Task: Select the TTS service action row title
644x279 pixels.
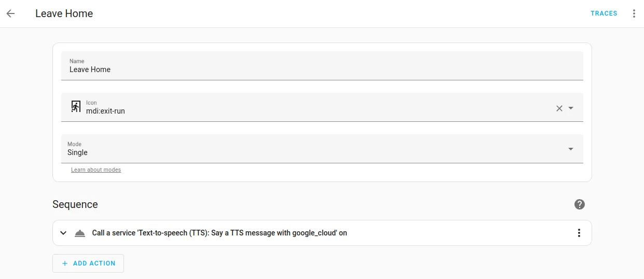Action: click(220, 233)
